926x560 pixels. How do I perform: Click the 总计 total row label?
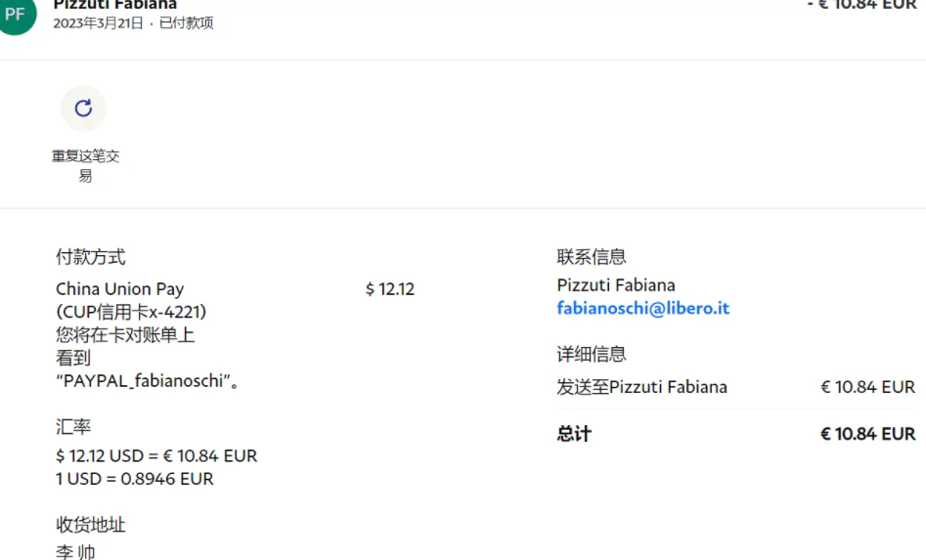[x=574, y=434]
